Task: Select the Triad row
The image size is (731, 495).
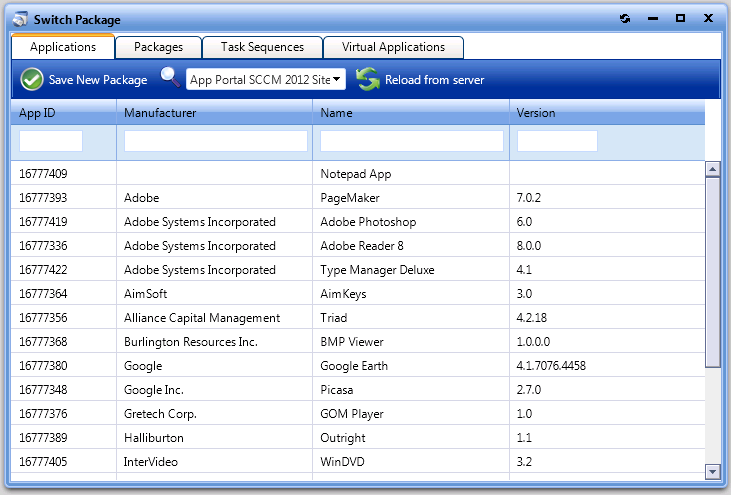Action: pos(358,317)
